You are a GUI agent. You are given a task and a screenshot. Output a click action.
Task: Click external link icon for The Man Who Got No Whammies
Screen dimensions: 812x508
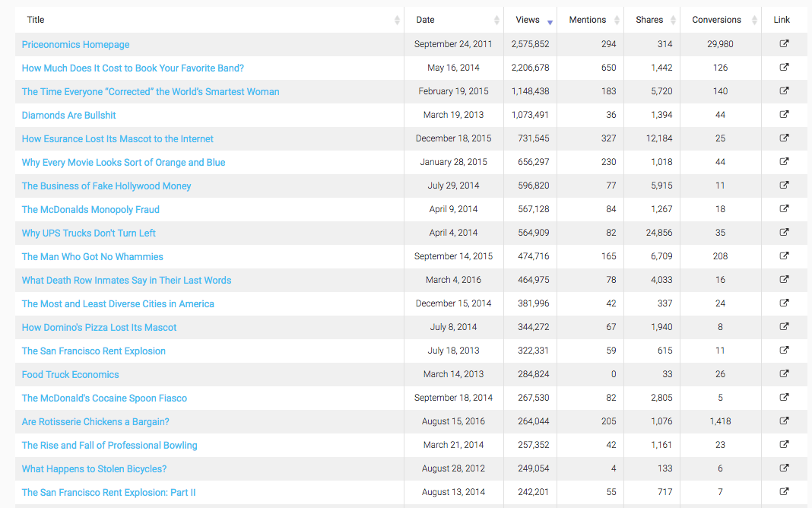tap(784, 256)
